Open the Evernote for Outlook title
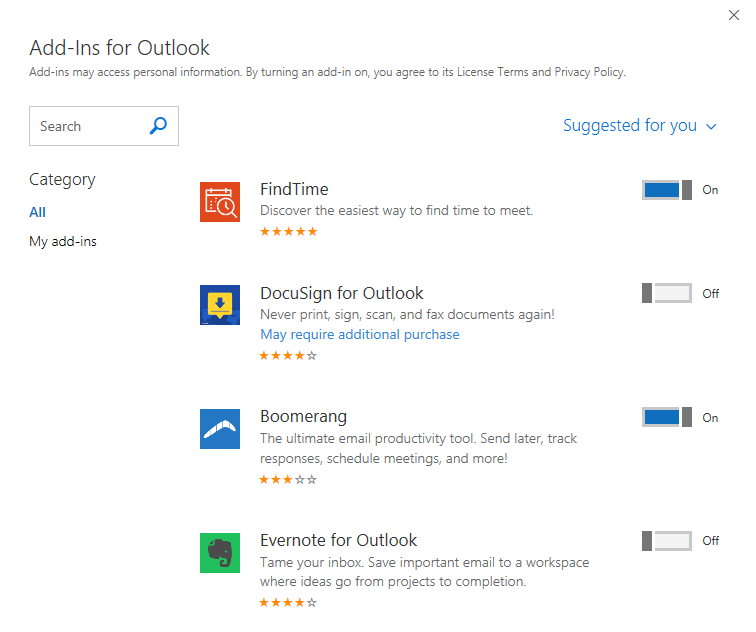Image resolution: width=756 pixels, height=632 pixels. coord(338,540)
